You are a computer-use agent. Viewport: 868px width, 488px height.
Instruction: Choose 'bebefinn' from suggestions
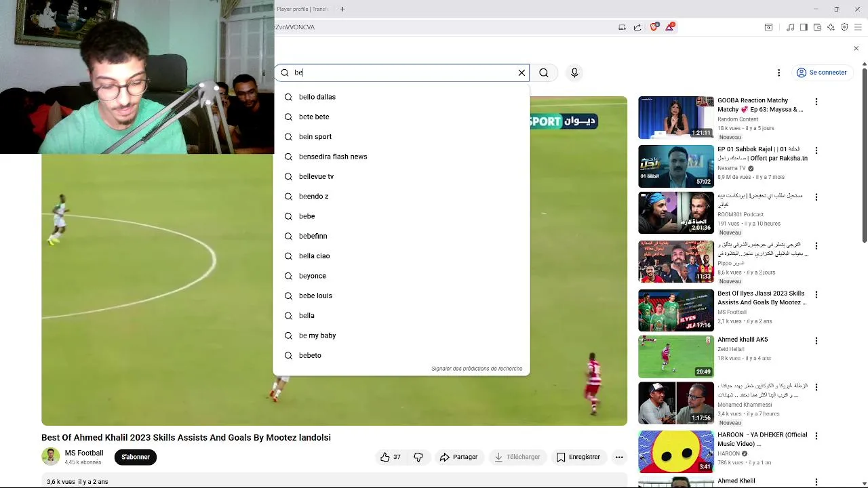(401, 236)
